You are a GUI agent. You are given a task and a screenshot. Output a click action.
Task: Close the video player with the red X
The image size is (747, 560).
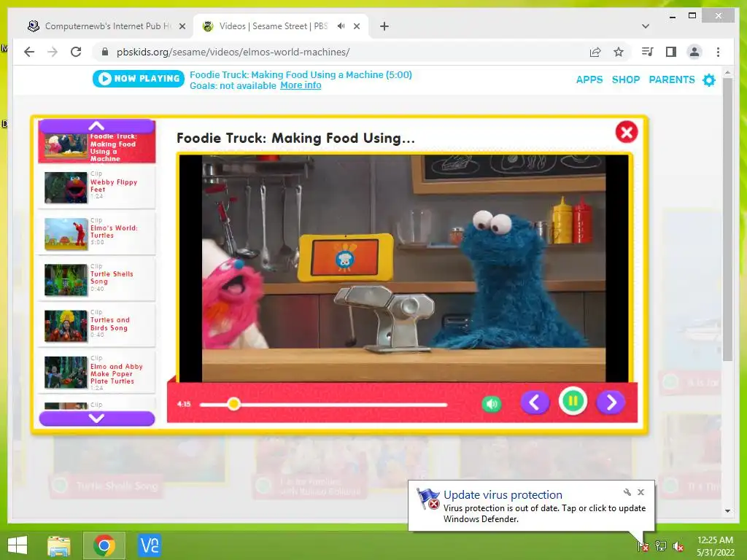click(627, 132)
